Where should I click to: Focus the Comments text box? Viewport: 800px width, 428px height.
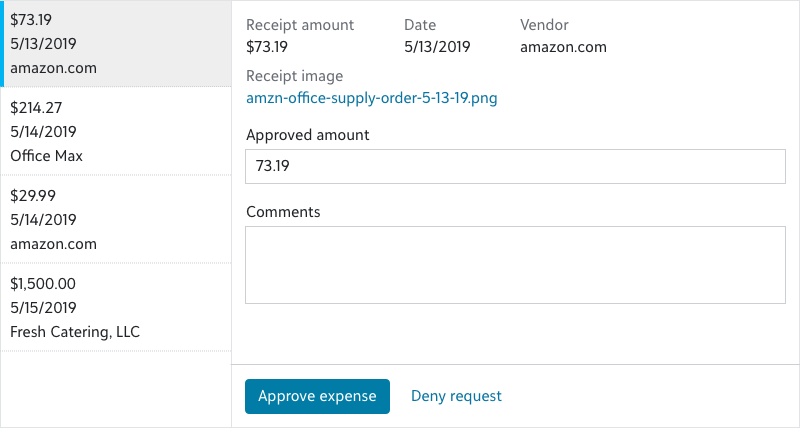515,264
